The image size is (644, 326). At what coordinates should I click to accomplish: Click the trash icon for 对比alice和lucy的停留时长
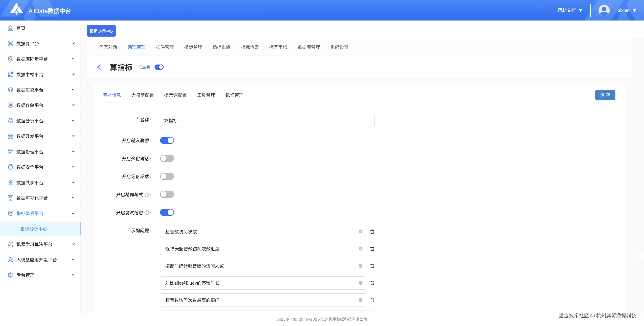(x=372, y=283)
